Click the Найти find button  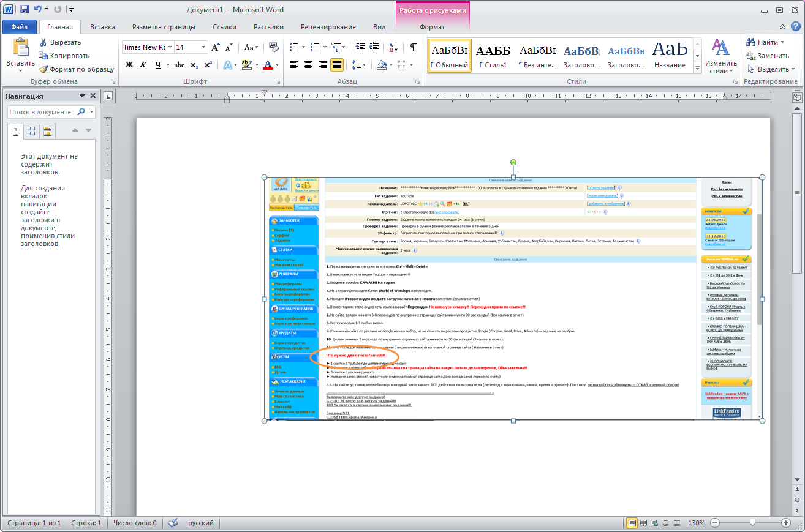pyautogui.click(x=766, y=42)
